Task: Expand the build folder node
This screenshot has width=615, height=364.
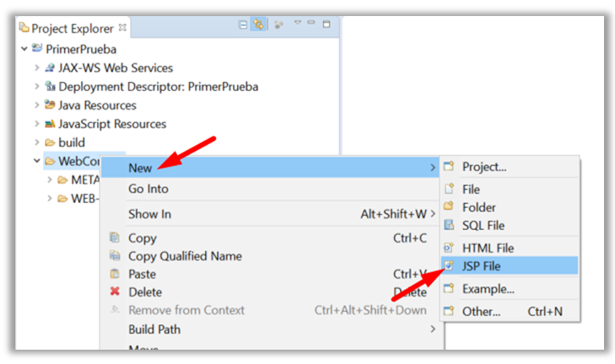Action: 36,142
